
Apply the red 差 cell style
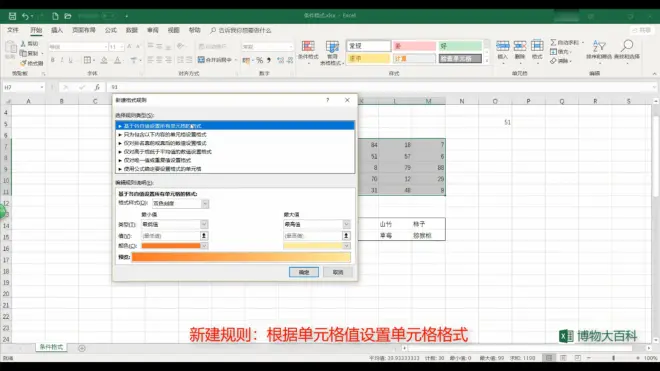pos(414,46)
